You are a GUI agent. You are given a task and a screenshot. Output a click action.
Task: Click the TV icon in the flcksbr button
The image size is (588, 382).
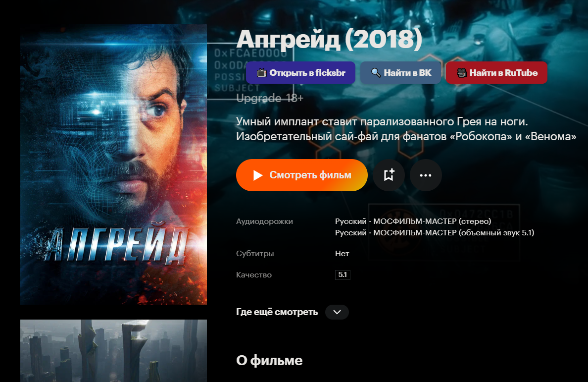pos(261,73)
